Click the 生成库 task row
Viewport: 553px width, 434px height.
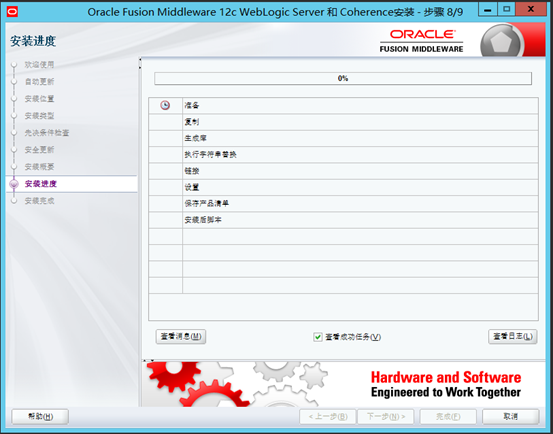[343, 138]
